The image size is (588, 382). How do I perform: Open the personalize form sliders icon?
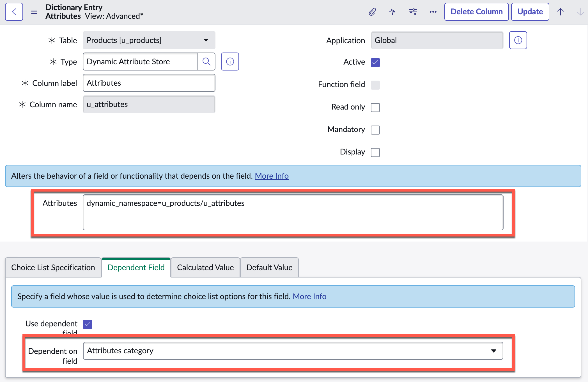tap(413, 12)
